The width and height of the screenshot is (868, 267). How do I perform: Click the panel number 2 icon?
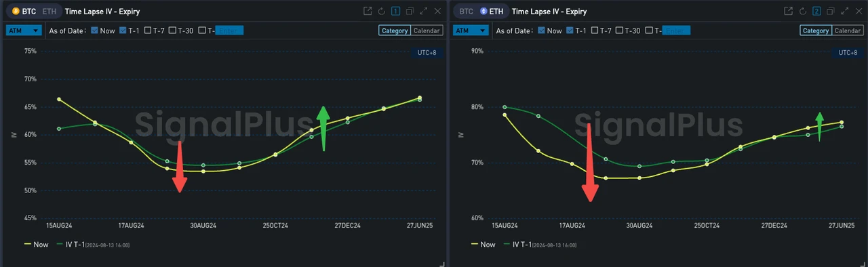[x=816, y=11]
